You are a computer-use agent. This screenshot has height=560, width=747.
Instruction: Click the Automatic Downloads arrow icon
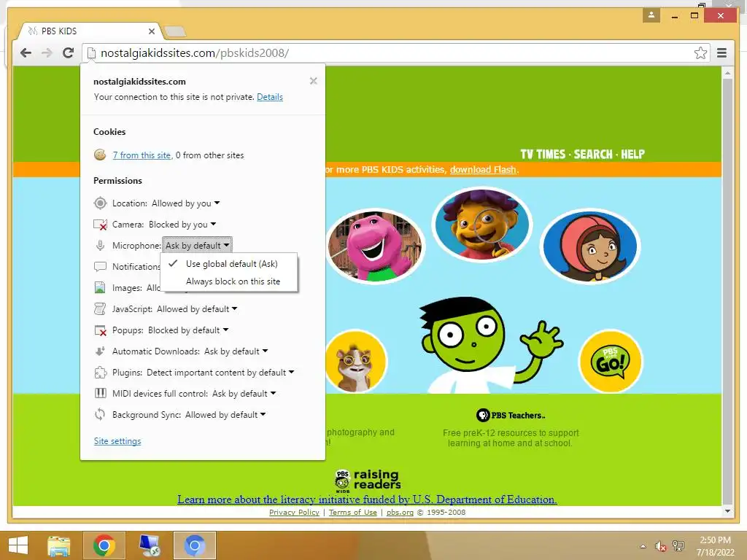[100, 351]
